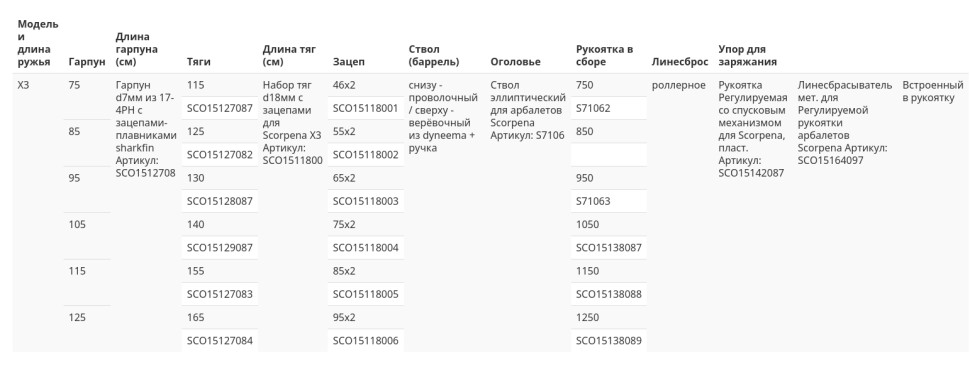Click the Оголовье column header
The height and width of the screenshot is (377, 970).
point(515,62)
